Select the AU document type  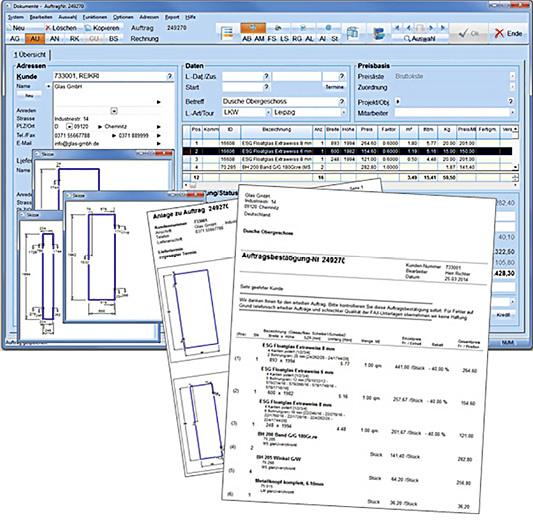35,39
